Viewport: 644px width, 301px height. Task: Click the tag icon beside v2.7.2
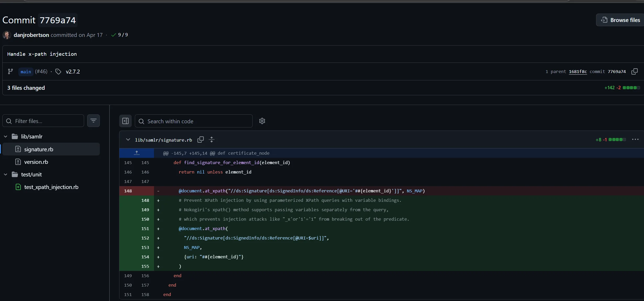pyautogui.click(x=58, y=71)
